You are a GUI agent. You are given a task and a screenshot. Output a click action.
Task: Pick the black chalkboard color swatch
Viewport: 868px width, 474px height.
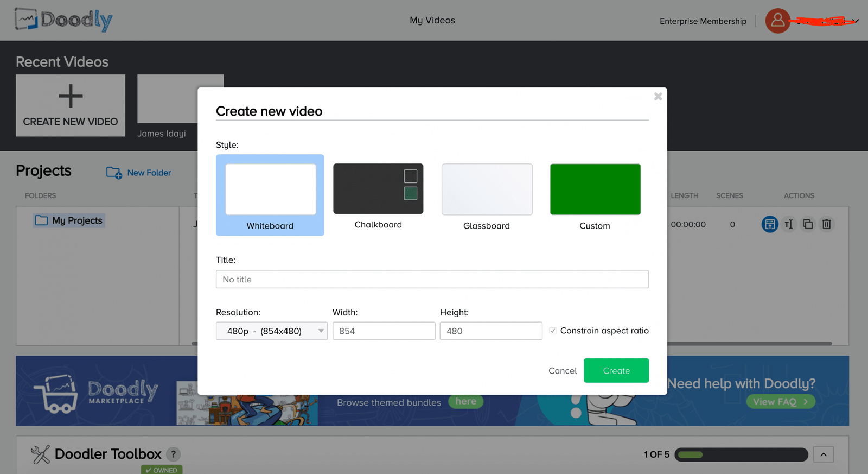click(x=411, y=176)
